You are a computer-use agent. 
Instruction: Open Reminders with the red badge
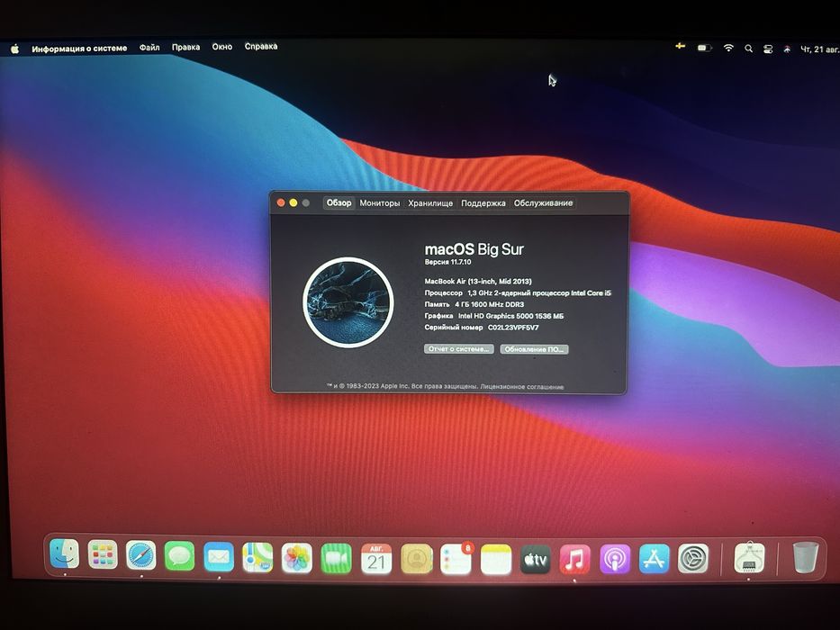(456, 560)
